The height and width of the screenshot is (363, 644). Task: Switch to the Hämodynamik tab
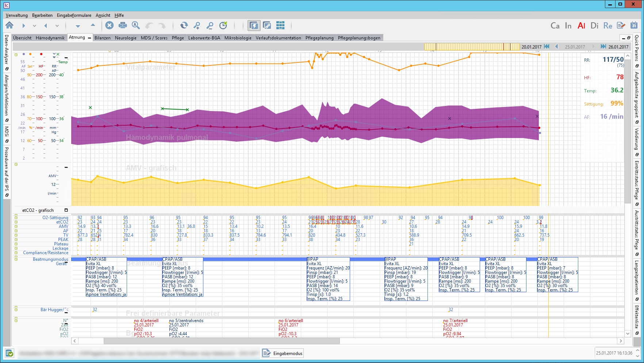(x=50, y=38)
